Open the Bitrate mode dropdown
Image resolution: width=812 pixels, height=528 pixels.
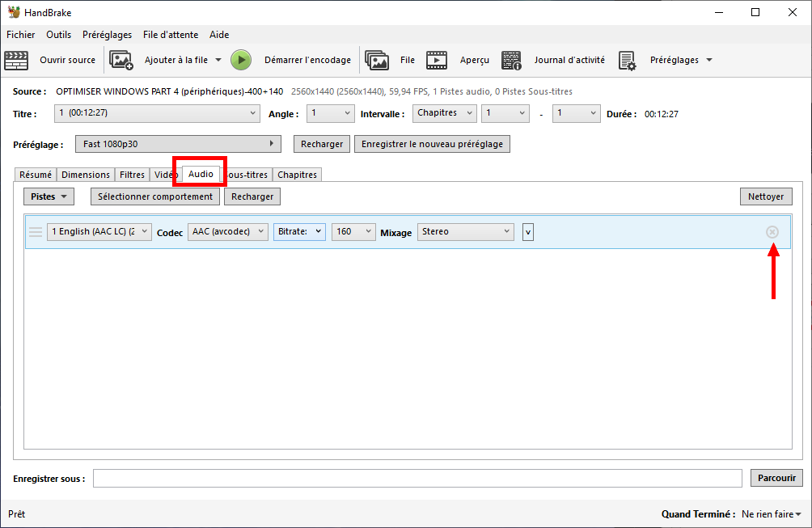click(299, 231)
